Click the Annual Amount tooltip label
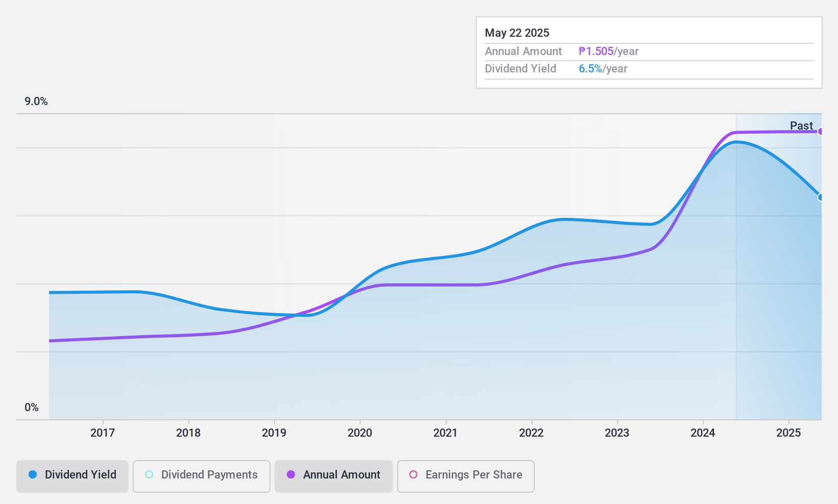 click(523, 52)
